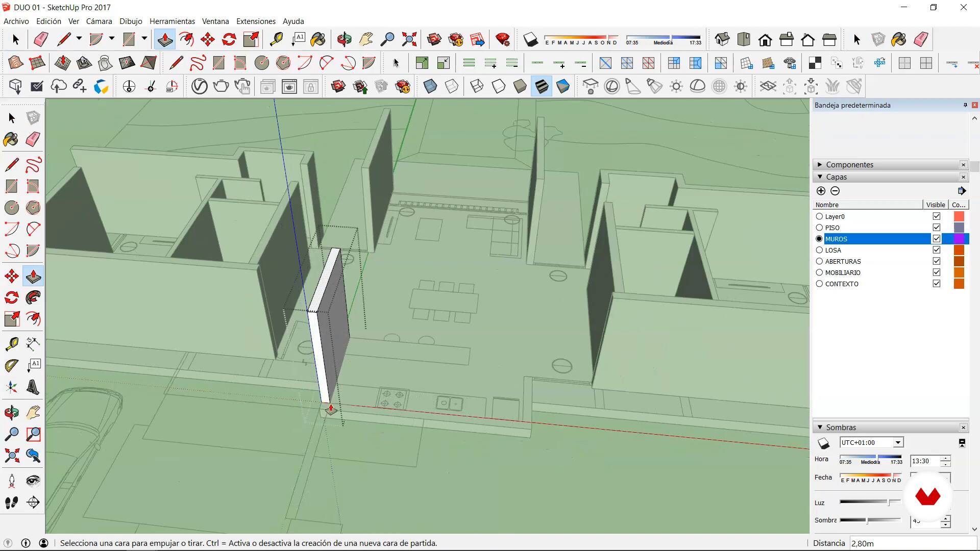The image size is (980, 551).
Task: Close the Capas panel with its X
Action: [963, 177]
